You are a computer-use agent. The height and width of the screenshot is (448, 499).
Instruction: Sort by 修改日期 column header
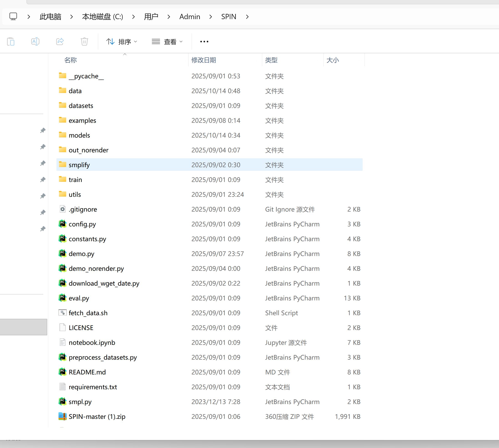click(x=204, y=60)
